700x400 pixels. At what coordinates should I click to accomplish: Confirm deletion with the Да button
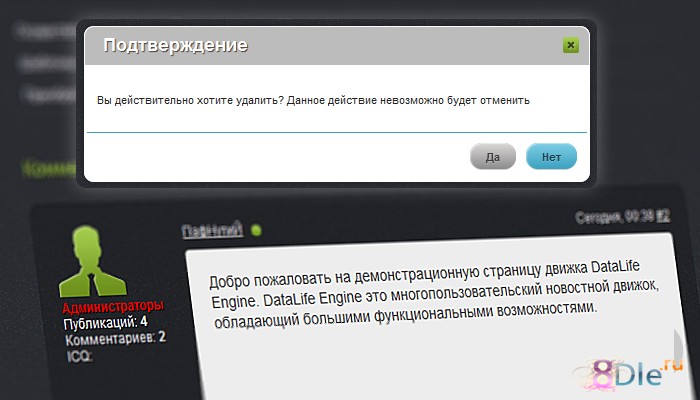pos(493,157)
